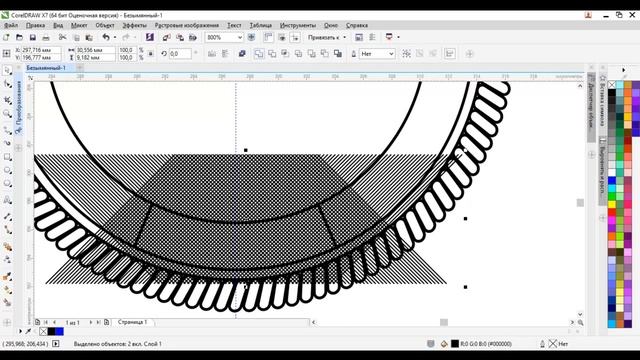The image size is (640, 360).
Task: Pick black swatch in the document palette
Action: point(51,331)
